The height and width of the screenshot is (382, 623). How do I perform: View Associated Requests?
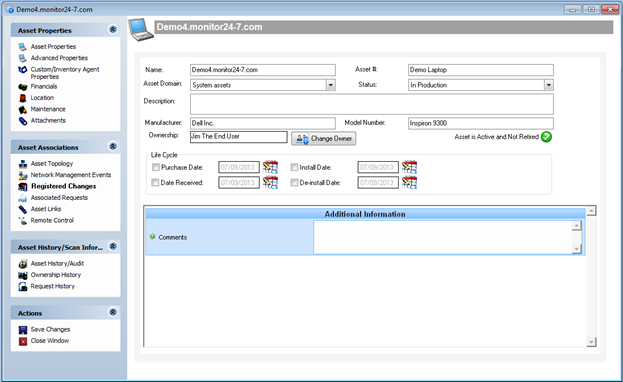(x=59, y=198)
